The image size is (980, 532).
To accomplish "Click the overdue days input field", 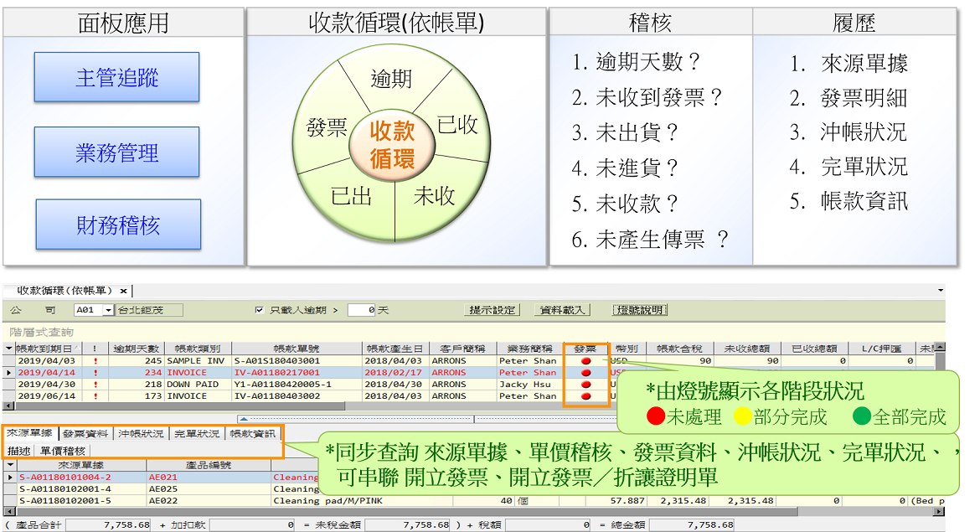I will [362, 310].
